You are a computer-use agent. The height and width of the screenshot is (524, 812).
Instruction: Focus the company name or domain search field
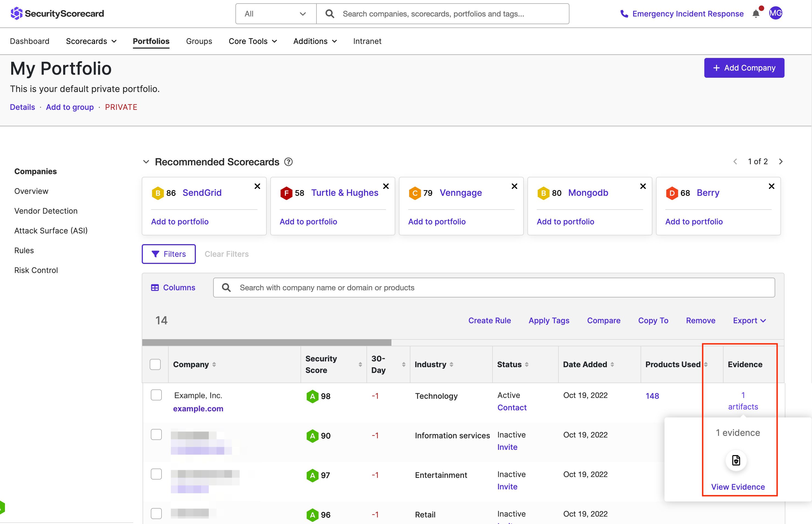click(x=494, y=288)
